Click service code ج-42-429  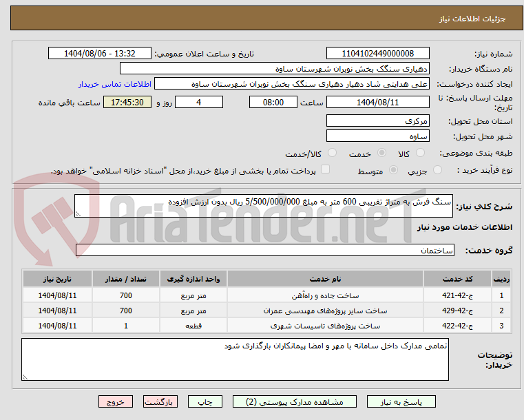pyautogui.click(x=457, y=311)
